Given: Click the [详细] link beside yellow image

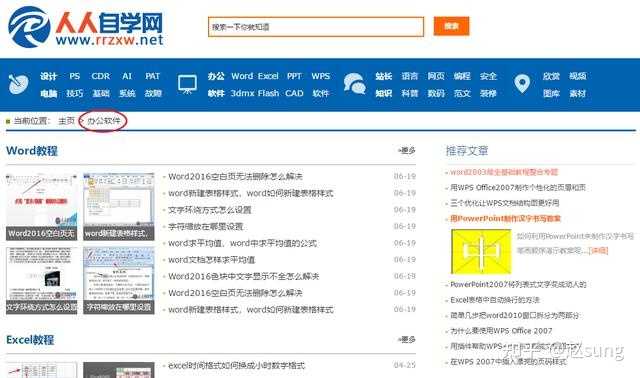Looking at the screenshot, I should pos(598,251).
